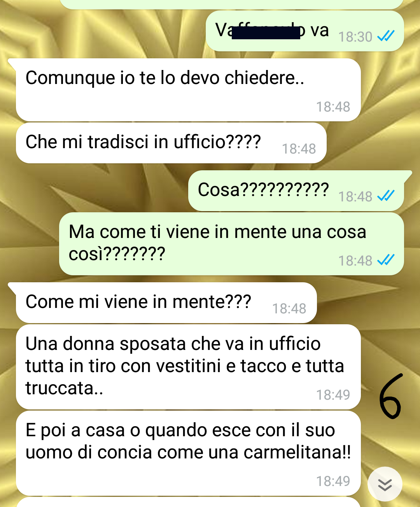
Task: Tap the 18:49 timestamp under carmelitana message
Action: 333,481
